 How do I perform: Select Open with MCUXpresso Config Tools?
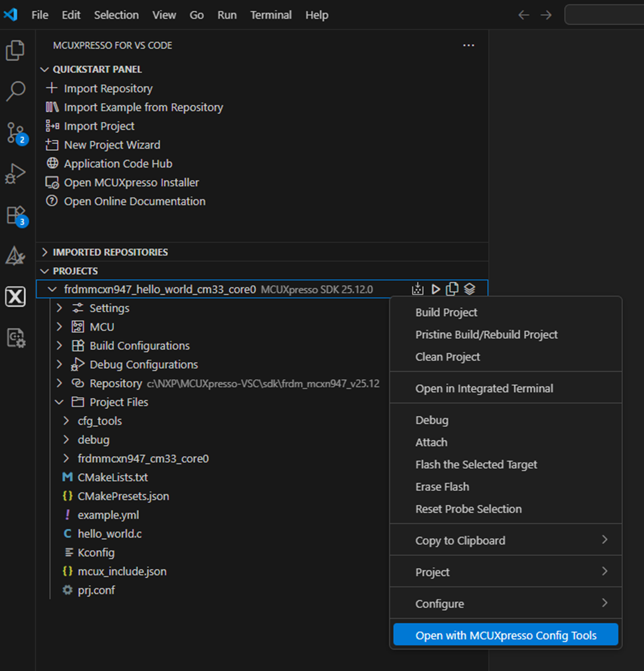506,635
